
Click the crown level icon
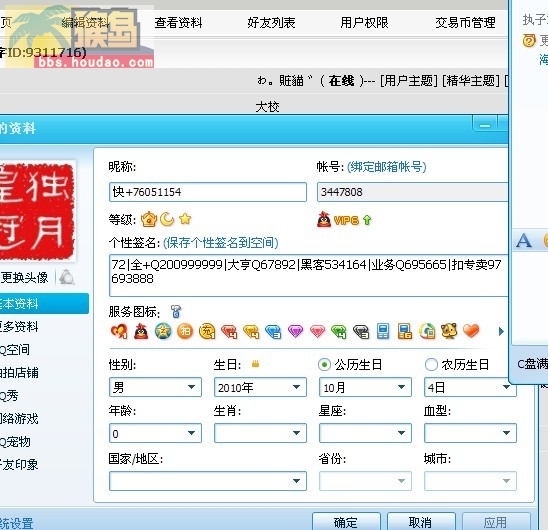[x=149, y=220]
